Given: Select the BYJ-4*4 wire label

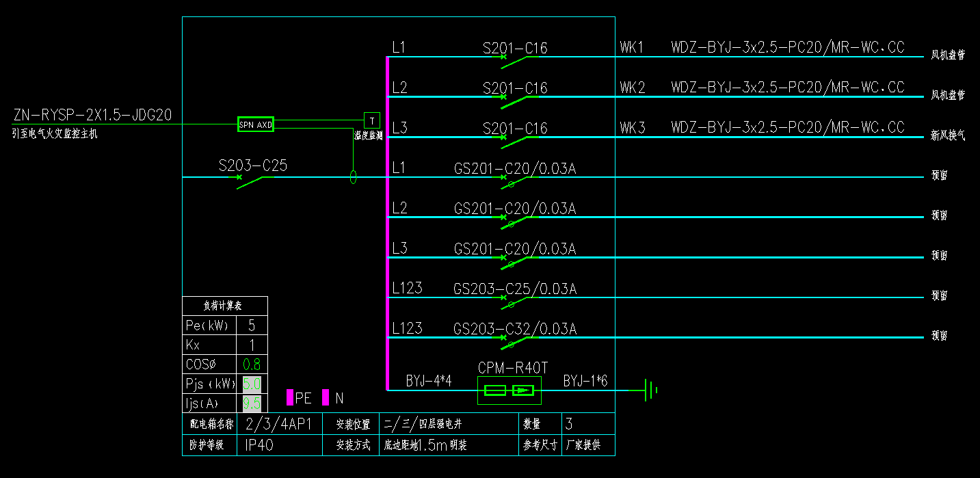Looking at the screenshot, I should (429, 381).
